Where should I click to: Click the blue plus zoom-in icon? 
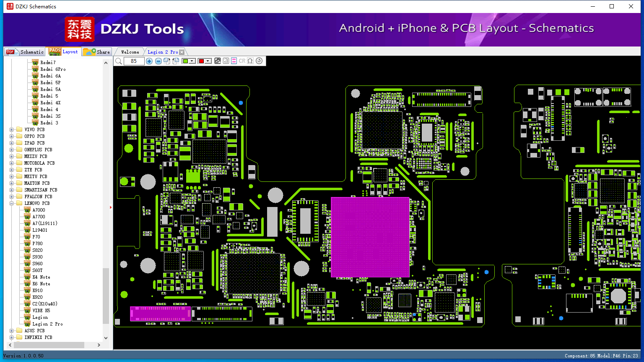pyautogui.click(x=149, y=61)
